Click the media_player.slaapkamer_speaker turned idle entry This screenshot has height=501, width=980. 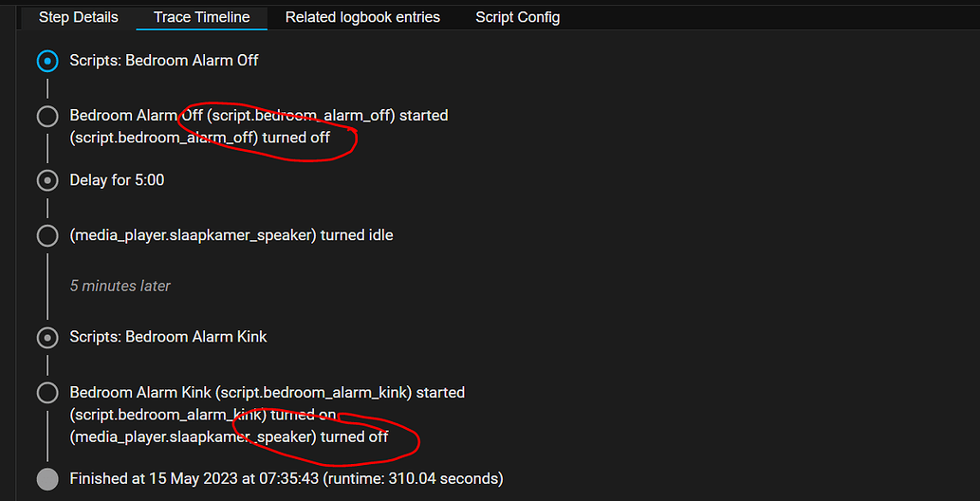pyautogui.click(x=231, y=235)
